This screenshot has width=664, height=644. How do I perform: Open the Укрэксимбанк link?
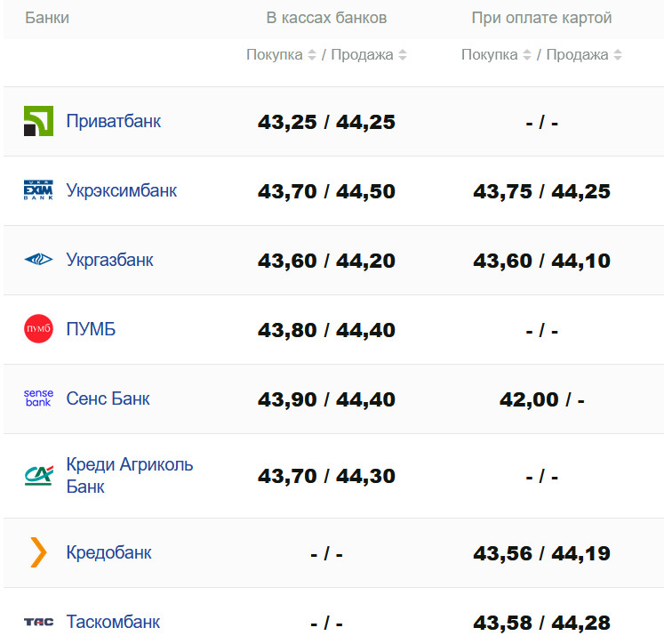pos(121,190)
